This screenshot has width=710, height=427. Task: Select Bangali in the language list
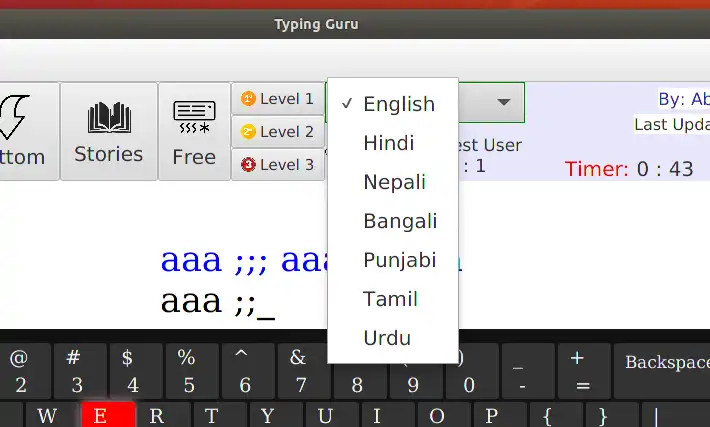click(393, 221)
